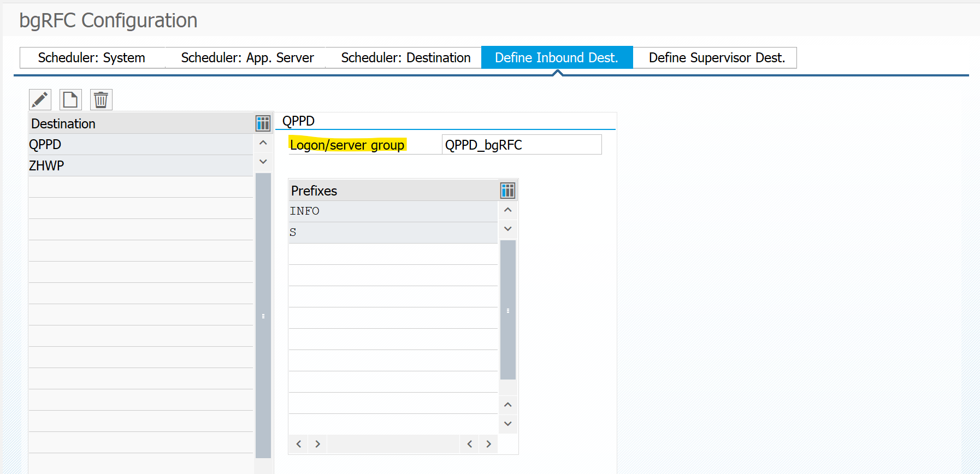Click the trash delete icon
Viewport: 980px width, 474px height.
click(x=101, y=100)
